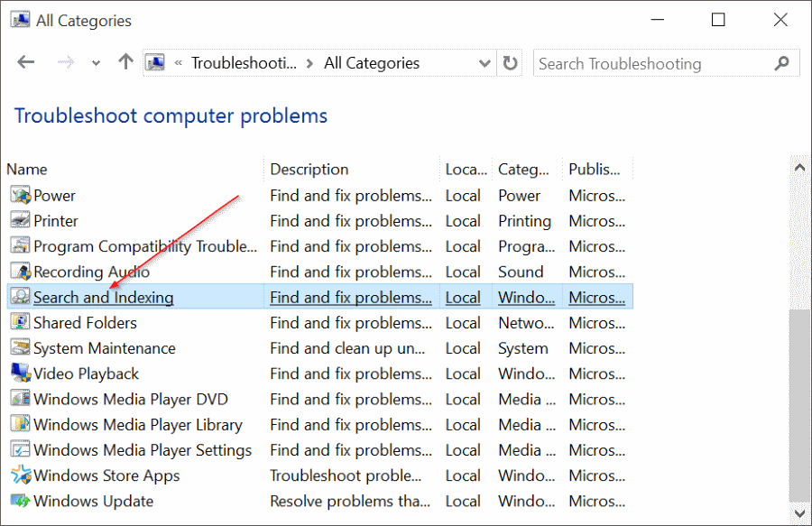Go up one level with Up arrow
Image resolution: width=812 pixels, height=526 pixels.
[125, 62]
